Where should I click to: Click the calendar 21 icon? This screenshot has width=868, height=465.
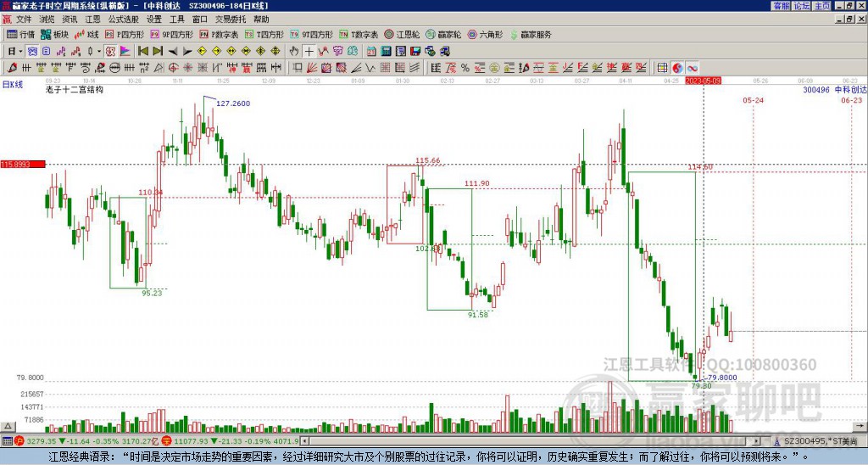coord(371,52)
